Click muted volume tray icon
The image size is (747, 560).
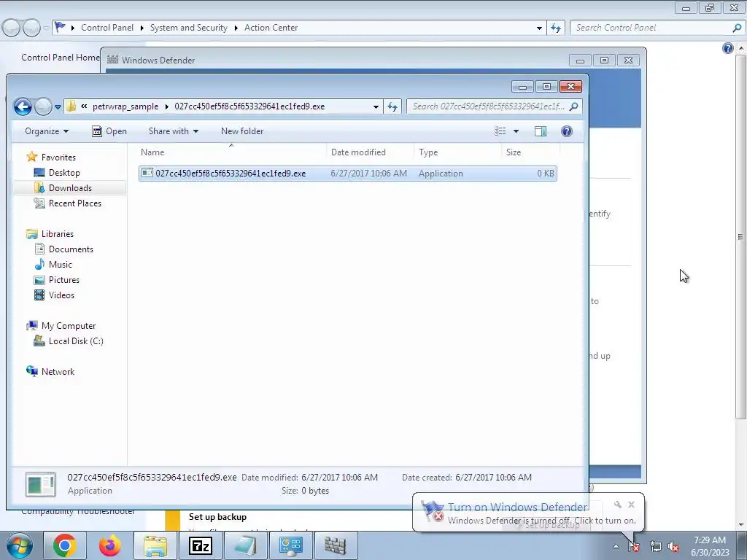click(673, 547)
